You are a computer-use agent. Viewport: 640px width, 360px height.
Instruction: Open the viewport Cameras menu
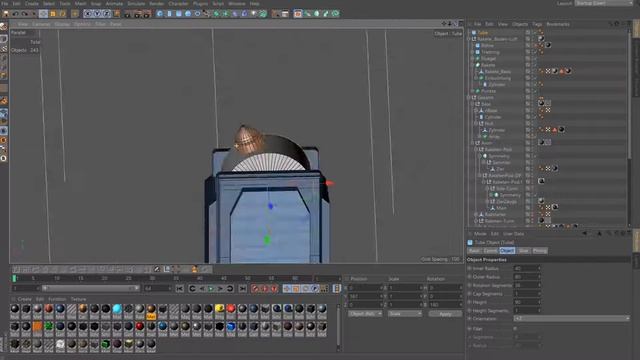tap(41, 24)
